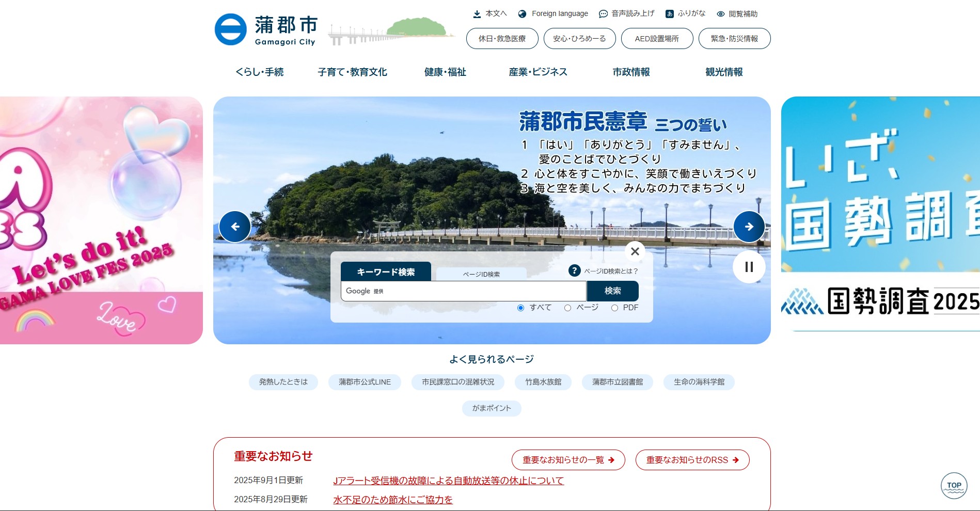Switch to ページID検索 tab
The image size is (980, 511).
pos(481,274)
